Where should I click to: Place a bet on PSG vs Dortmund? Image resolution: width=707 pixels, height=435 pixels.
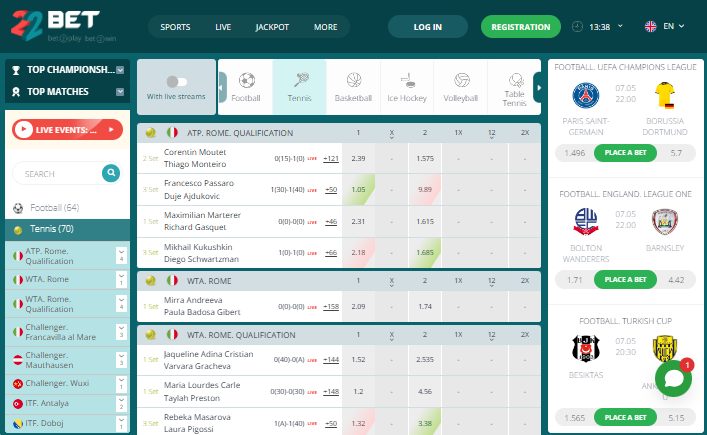(628, 153)
